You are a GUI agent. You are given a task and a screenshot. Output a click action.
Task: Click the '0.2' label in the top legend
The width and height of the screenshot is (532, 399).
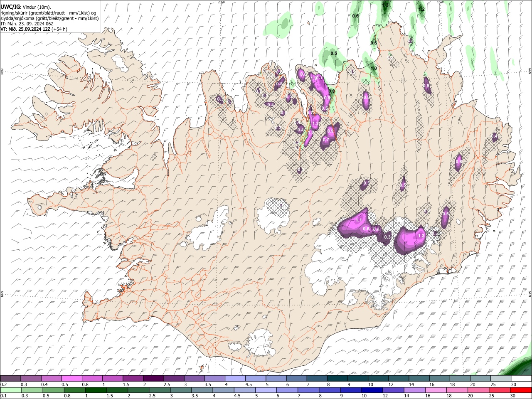pyautogui.click(x=2, y=384)
